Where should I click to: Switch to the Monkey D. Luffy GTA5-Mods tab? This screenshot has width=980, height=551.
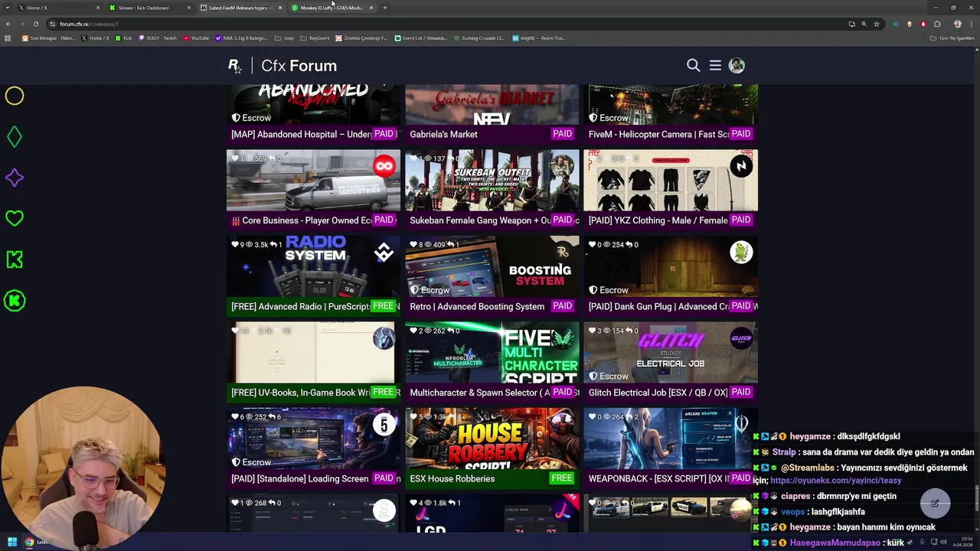coord(332,8)
